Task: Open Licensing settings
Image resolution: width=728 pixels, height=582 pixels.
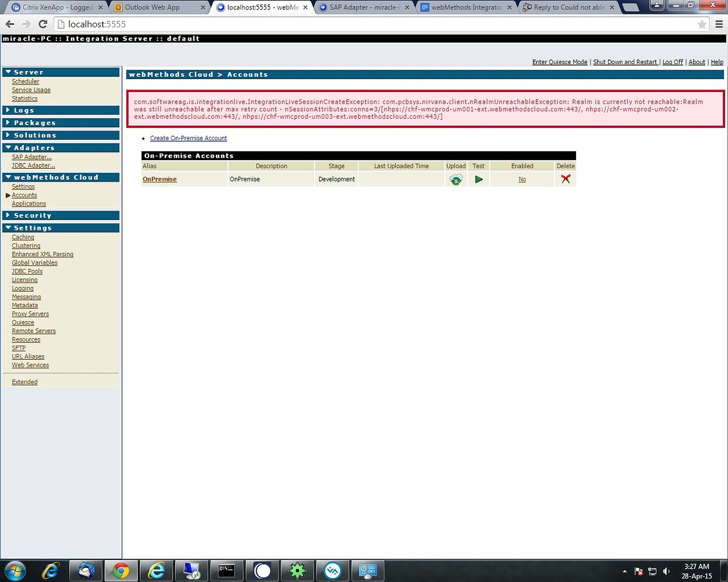Action: click(x=24, y=280)
